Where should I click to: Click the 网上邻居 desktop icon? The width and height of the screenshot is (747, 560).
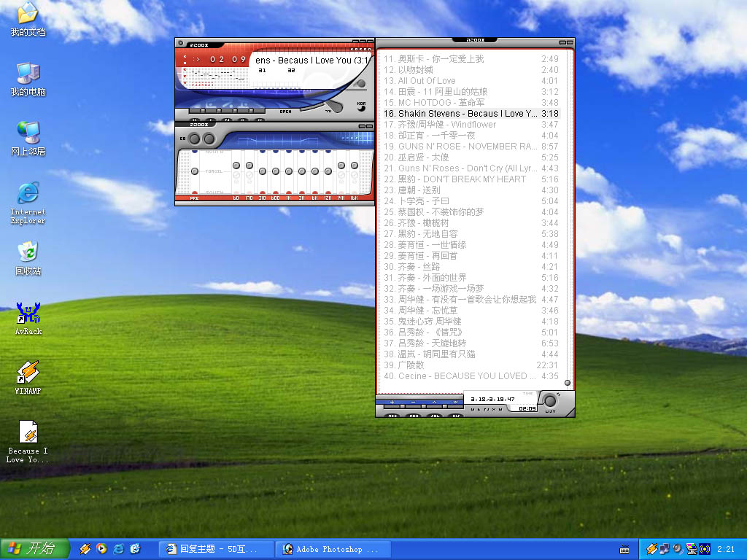(28, 139)
